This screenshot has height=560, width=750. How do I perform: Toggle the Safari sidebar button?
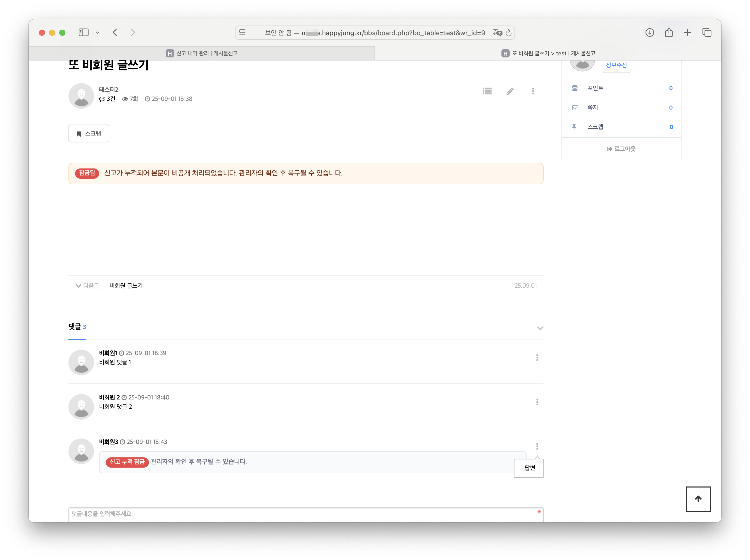[x=84, y=32]
